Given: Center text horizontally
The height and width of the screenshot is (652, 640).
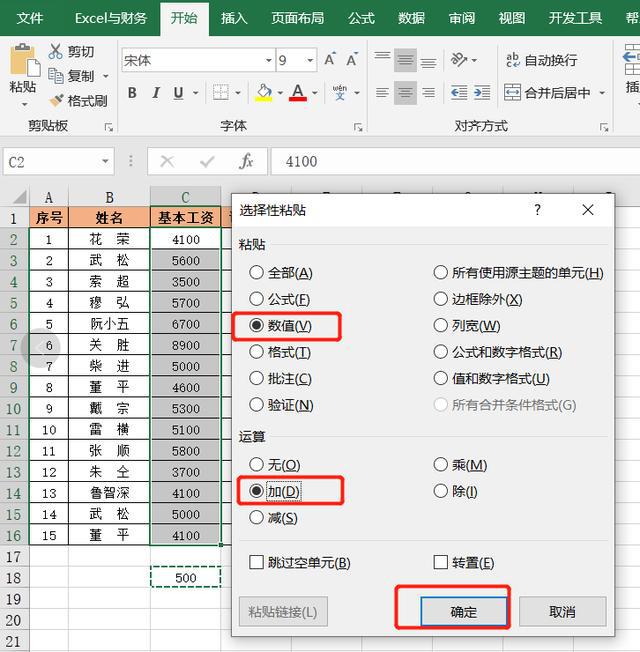Looking at the screenshot, I should 405,92.
